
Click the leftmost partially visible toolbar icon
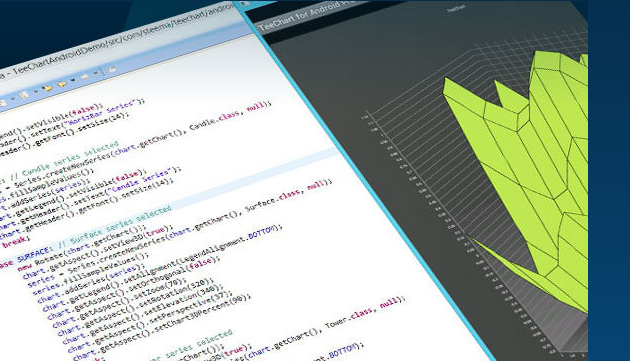point(2,103)
